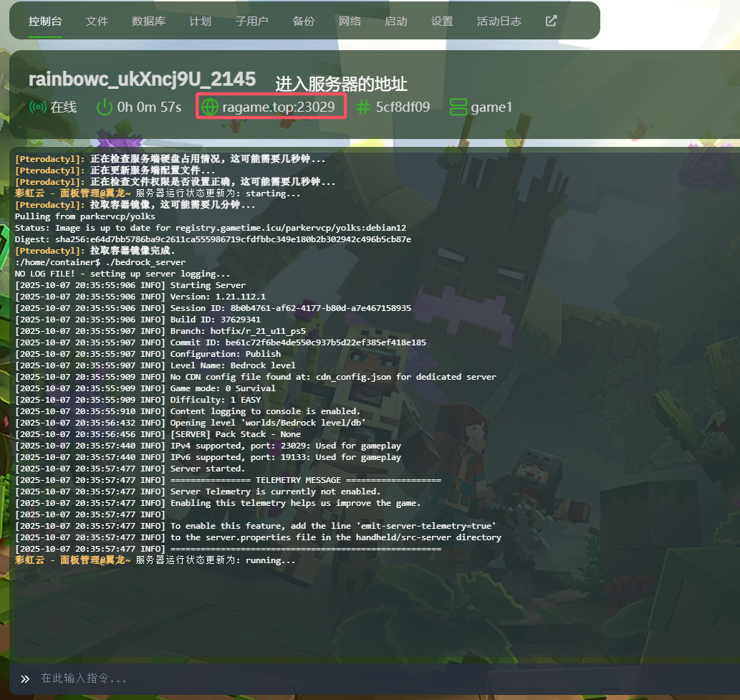Click the './bedrock_server' command line
Screen dimensions: 740x700
point(100,262)
